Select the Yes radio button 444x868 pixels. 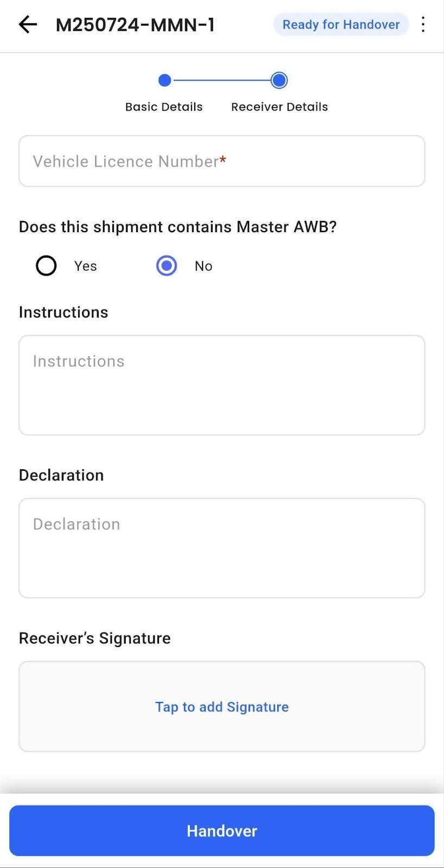coord(46,266)
